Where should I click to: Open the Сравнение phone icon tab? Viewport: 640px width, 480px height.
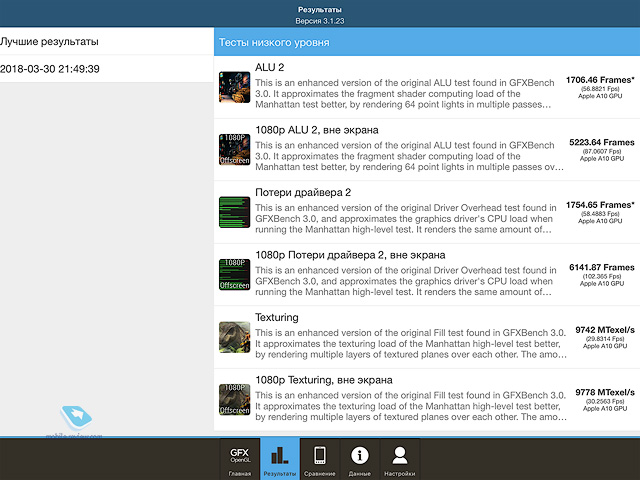320,459
